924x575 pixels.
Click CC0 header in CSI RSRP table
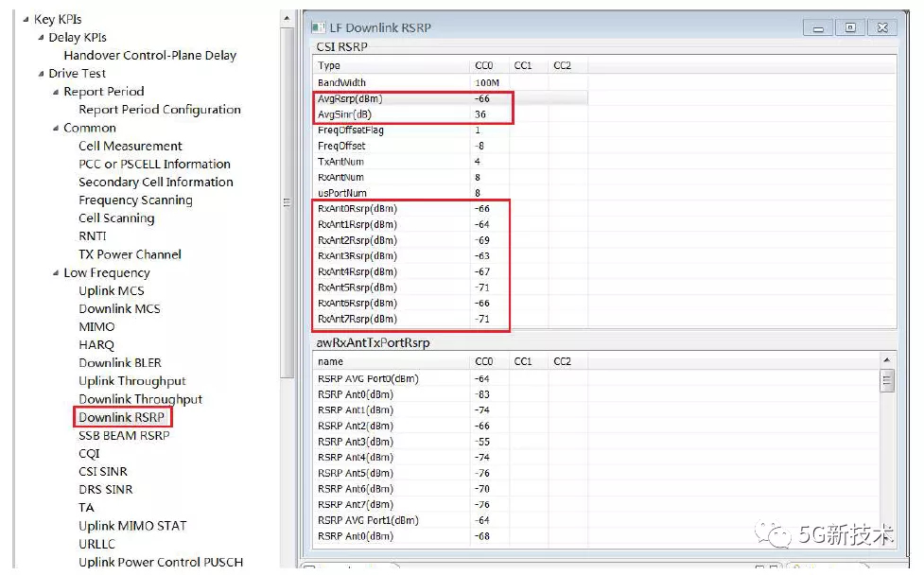coord(489,65)
